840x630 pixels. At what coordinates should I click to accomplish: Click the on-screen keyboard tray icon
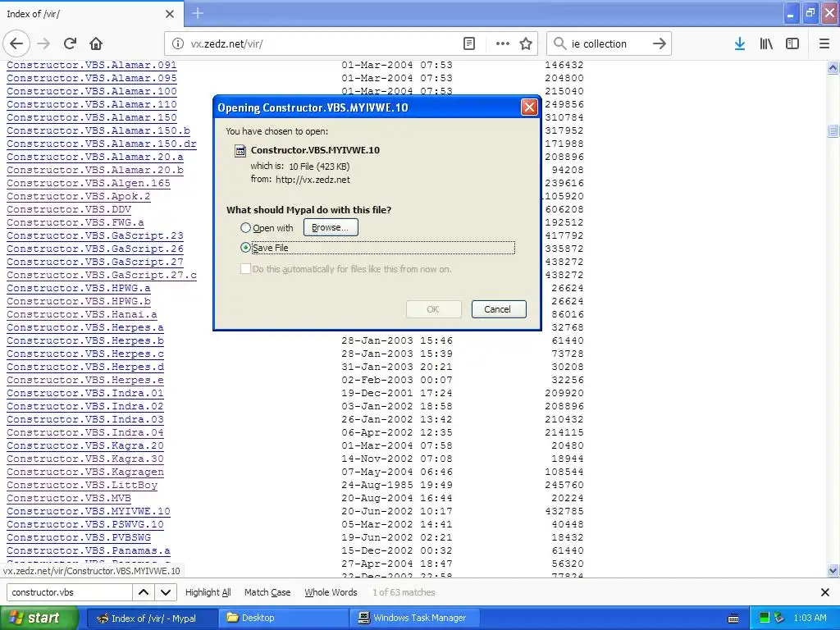[x=733, y=619]
